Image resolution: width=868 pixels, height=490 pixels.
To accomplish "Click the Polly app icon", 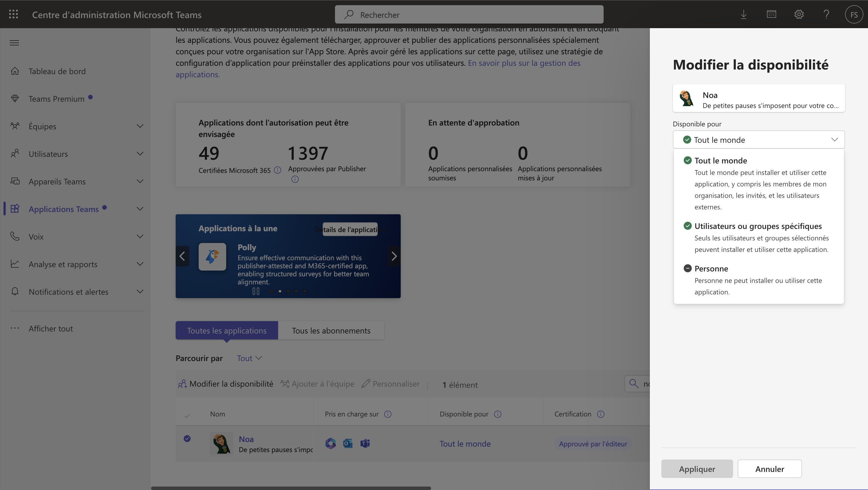I will pos(212,257).
